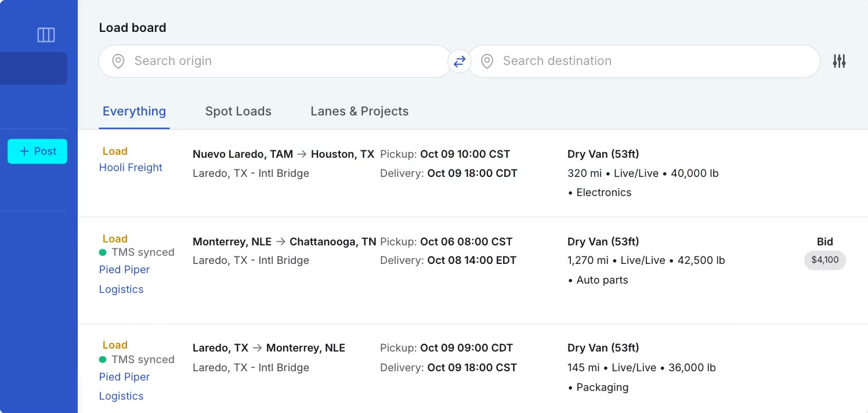
Task: Click the columns layout icon in sidebar
Action: point(46,35)
